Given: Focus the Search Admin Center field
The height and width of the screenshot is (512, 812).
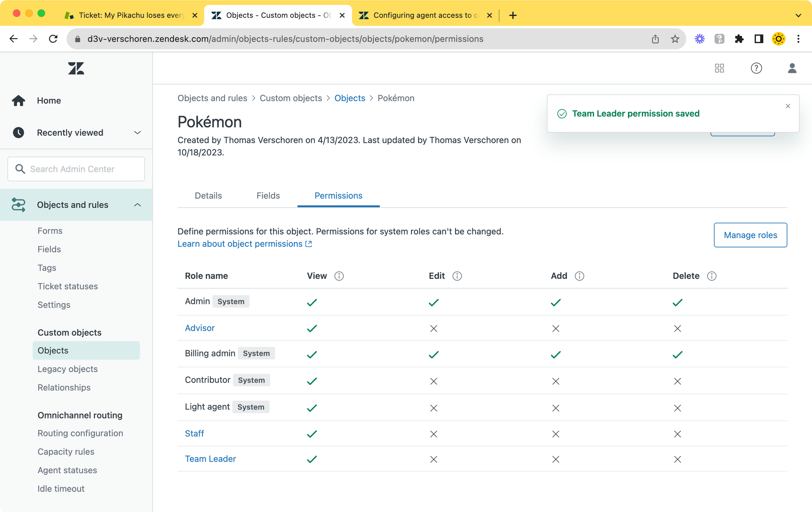Looking at the screenshot, I should (76, 169).
